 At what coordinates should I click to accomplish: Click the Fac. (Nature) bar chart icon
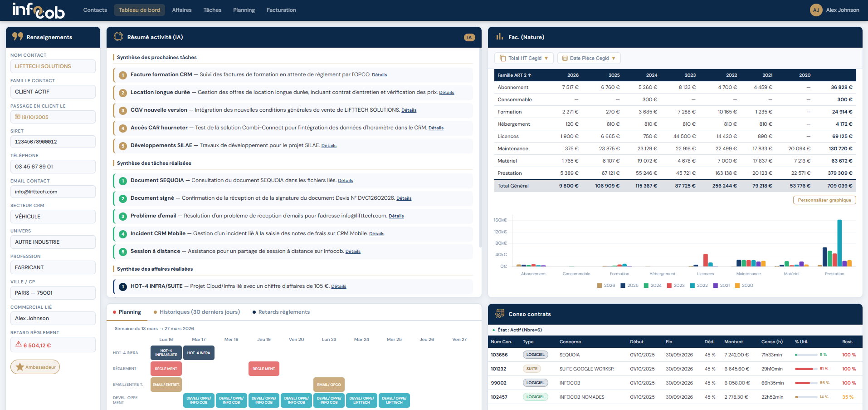(500, 37)
